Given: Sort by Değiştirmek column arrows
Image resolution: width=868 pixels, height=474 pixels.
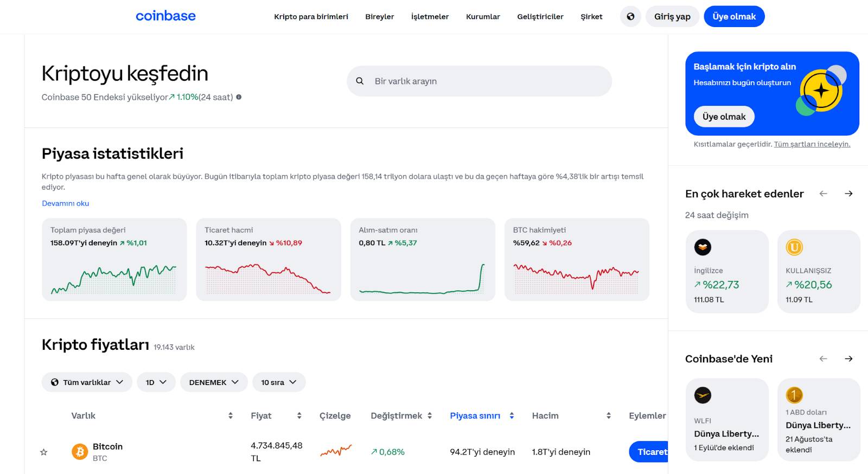Looking at the screenshot, I should pos(430,415).
